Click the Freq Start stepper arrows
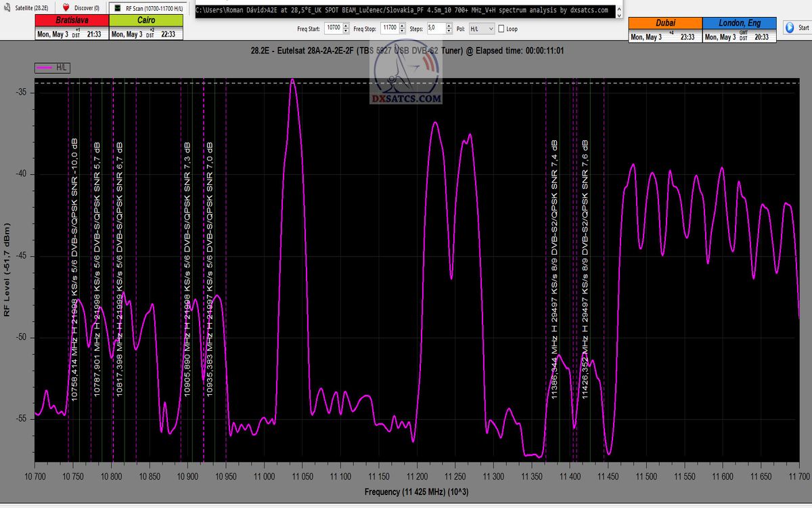This screenshot has height=508, width=812. click(346, 28)
